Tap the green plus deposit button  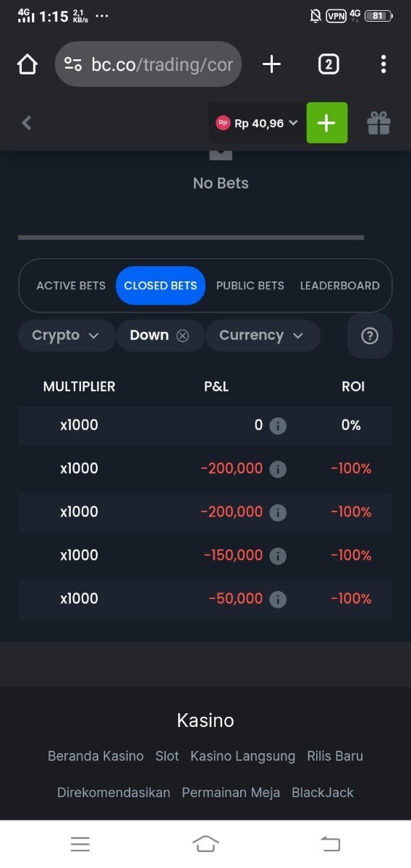click(327, 123)
